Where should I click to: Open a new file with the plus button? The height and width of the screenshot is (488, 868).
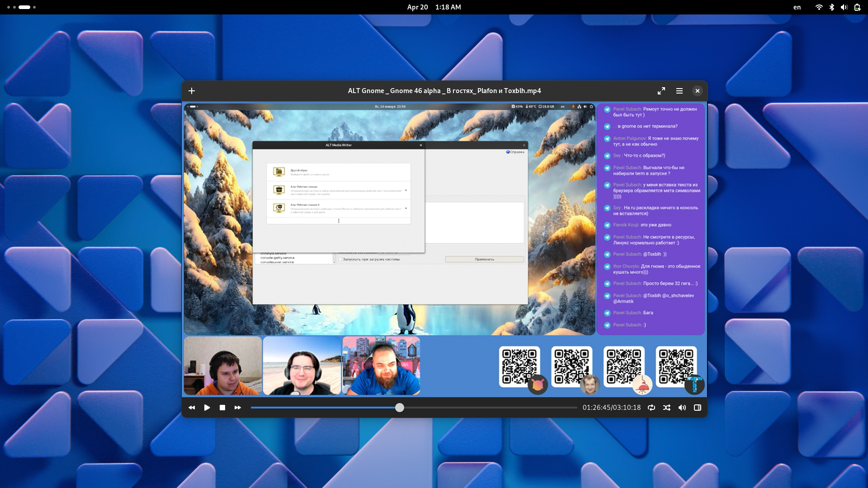pyautogui.click(x=192, y=91)
